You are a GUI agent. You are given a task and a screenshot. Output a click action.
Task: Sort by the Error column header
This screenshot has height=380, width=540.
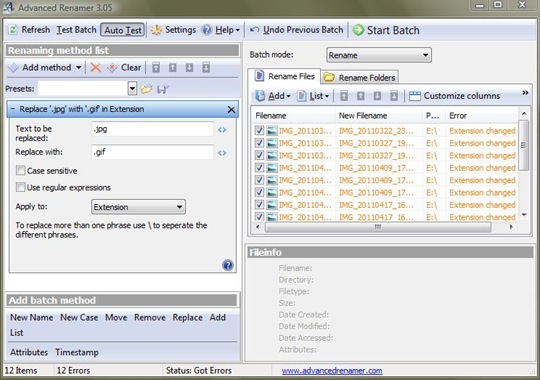(482, 116)
